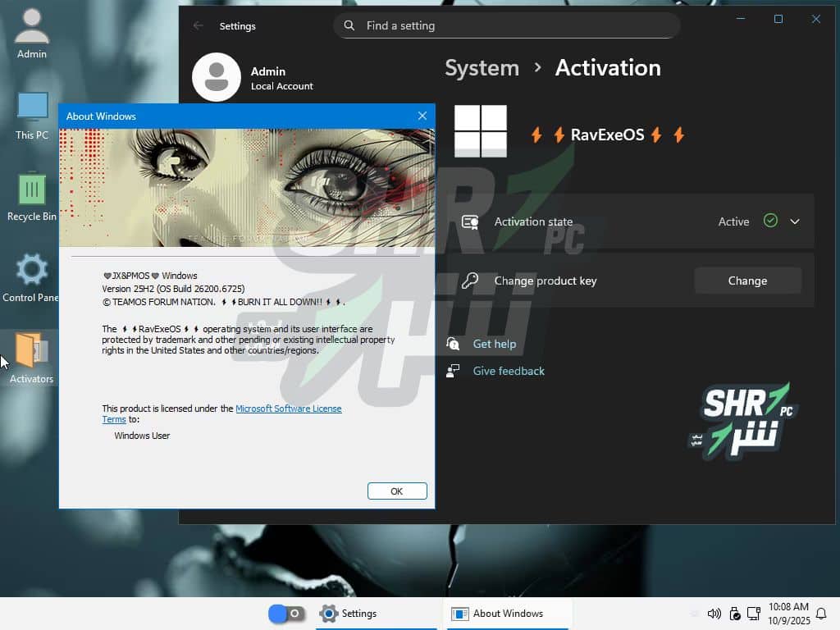Click Change product key button

[747, 281]
